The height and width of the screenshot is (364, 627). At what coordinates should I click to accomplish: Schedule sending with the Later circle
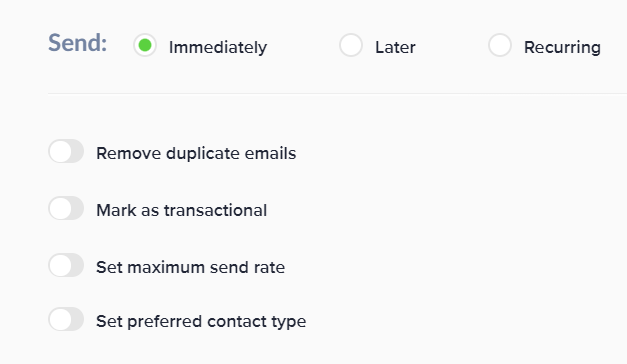(351, 45)
